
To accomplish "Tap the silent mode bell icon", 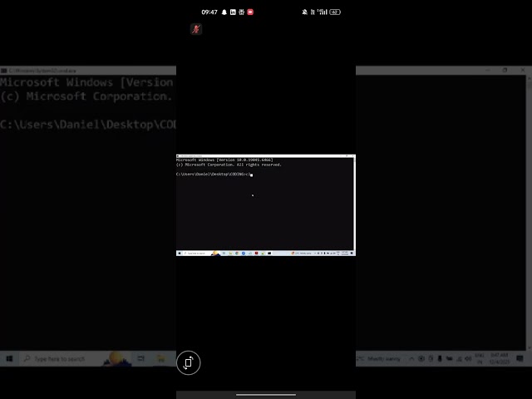I will tap(305, 12).
